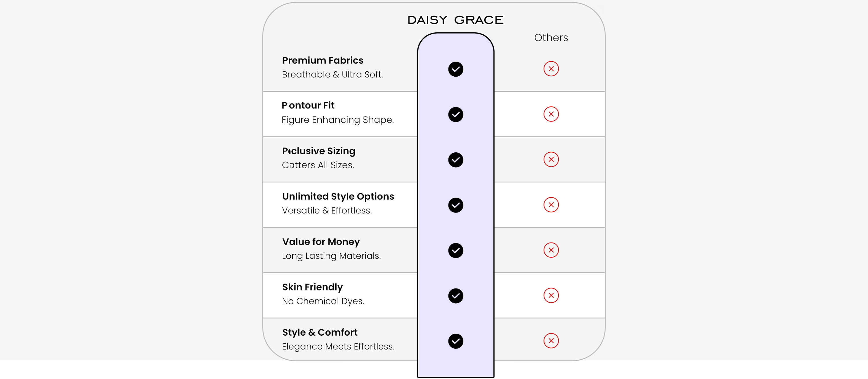This screenshot has height=379, width=868.
Task: Click the red X for Value for Money
Action: pyautogui.click(x=551, y=250)
